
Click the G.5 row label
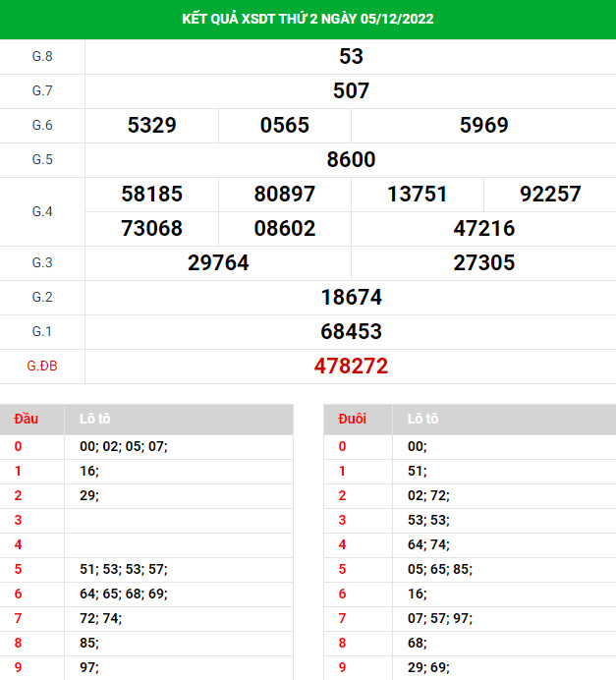[x=42, y=159]
